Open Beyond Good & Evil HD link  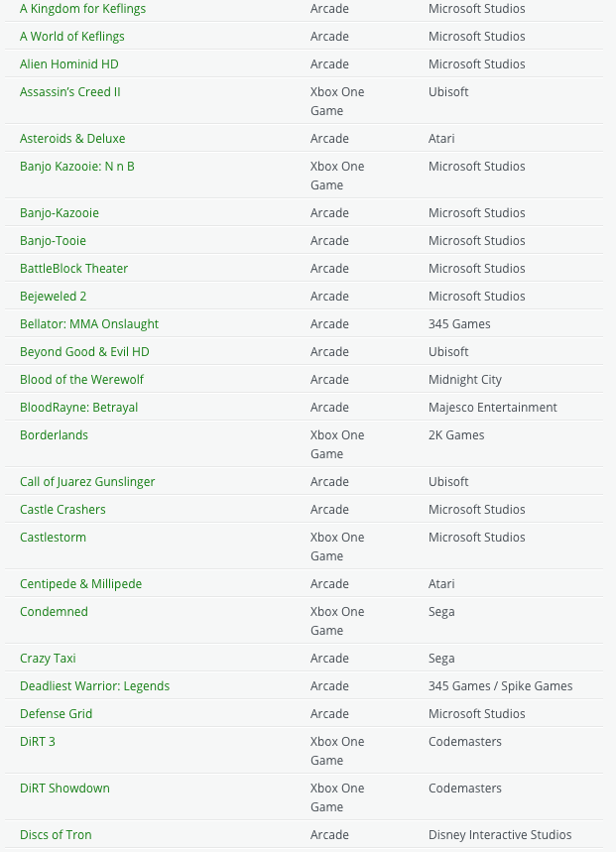coord(84,352)
